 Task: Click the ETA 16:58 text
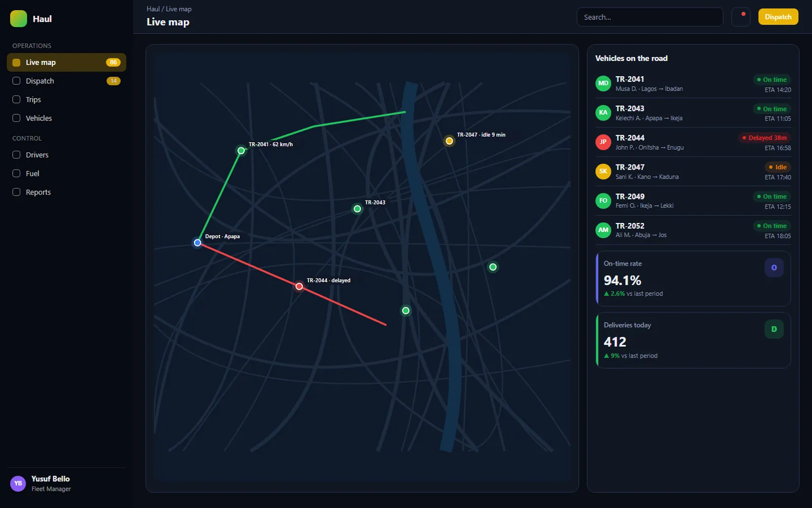click(778, 148)
